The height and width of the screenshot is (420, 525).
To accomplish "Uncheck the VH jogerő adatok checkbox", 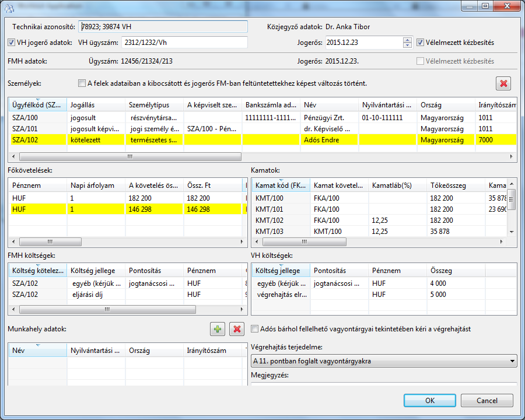I will click(12, 43).
